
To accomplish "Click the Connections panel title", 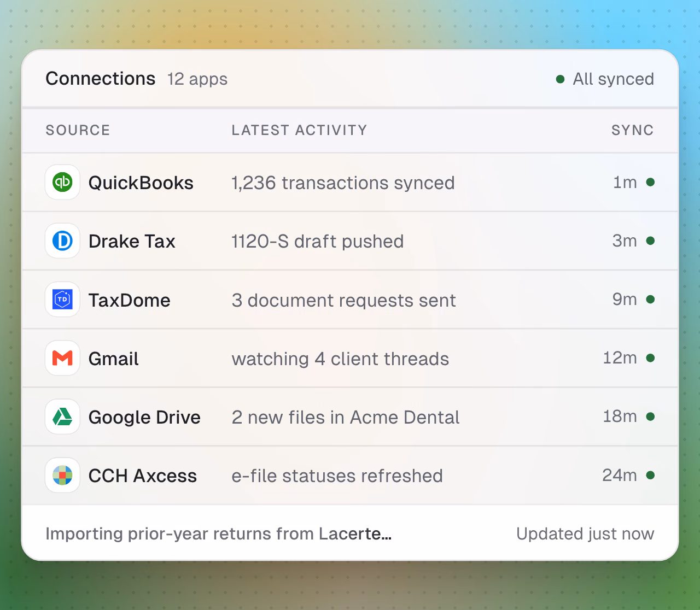I will pyautogui.click(x=101, y=79).
